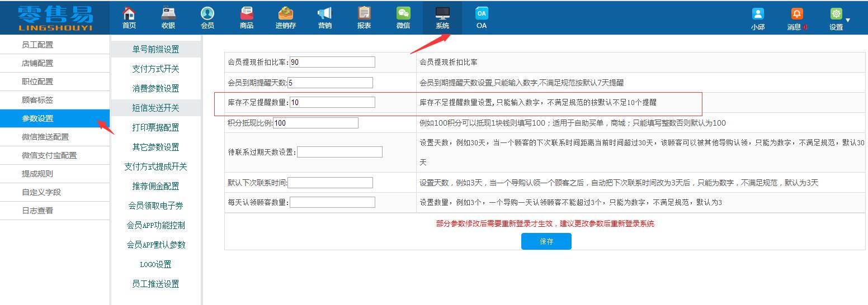Click the 库存不足提醒数量设置 description text
Screen dimensions: 868x305
click(x=538, y=103)
